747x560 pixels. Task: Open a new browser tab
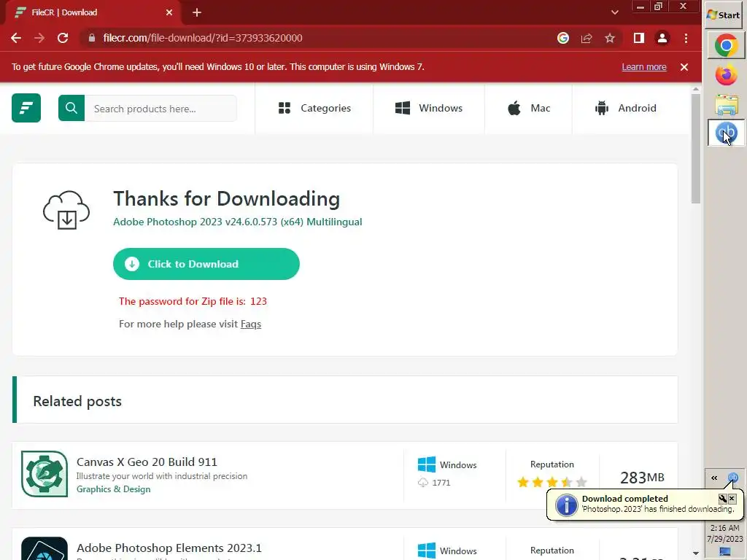[197, 13]
